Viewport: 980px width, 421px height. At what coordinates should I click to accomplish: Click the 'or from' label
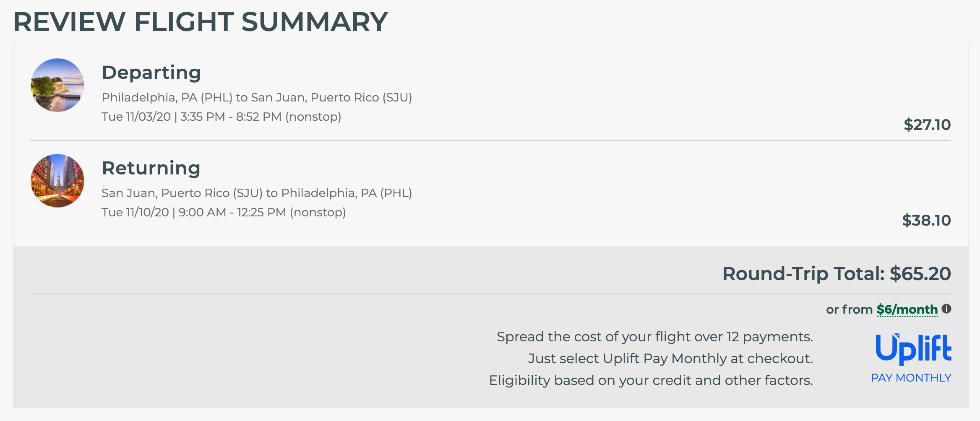849,309
